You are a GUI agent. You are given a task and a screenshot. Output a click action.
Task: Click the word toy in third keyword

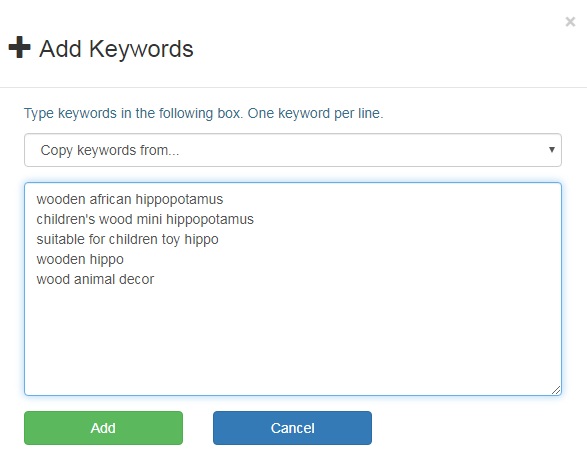(x=171, y=240)
